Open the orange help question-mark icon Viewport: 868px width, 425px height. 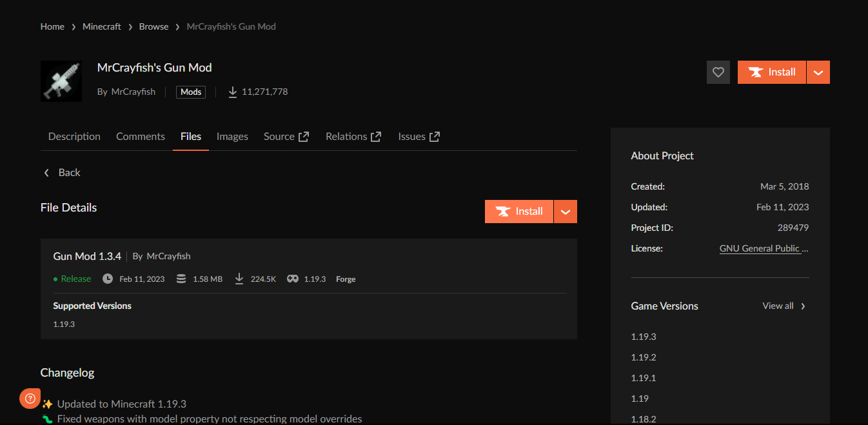click(30, 399)
